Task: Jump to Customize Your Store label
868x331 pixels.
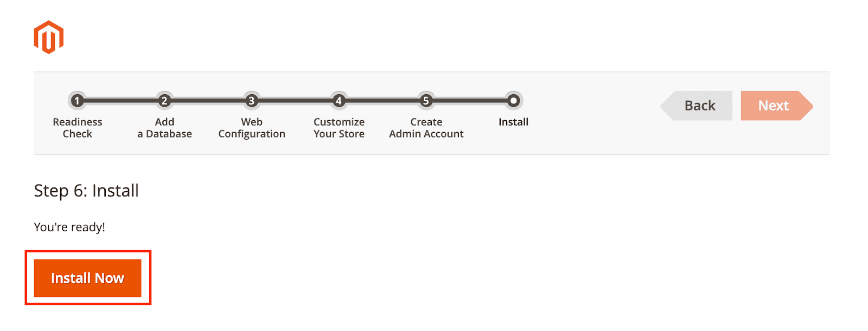Action: coord(339,128)
